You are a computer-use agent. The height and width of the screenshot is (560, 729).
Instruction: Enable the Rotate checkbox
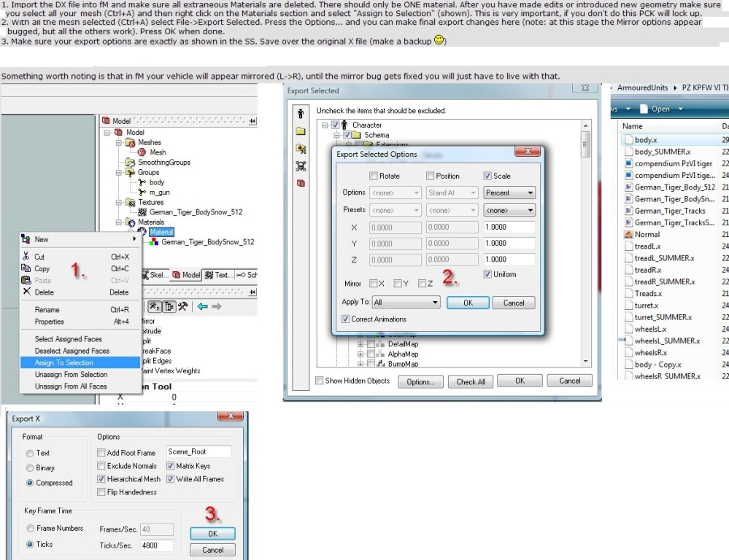click(x=374, y=176)
